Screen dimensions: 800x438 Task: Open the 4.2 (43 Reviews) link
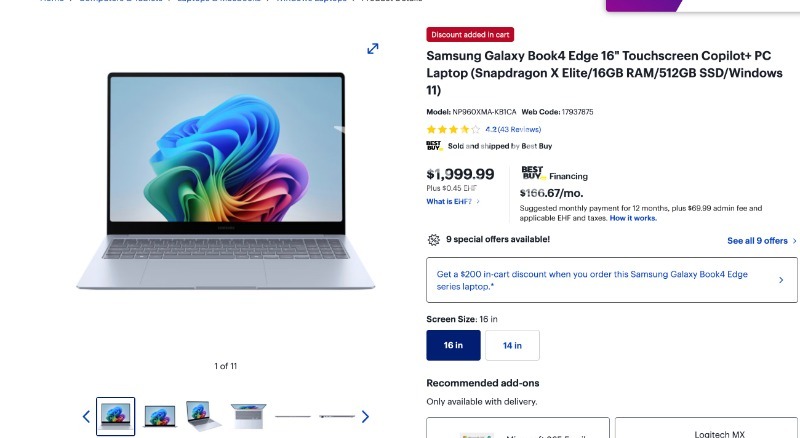click(513, 129)
